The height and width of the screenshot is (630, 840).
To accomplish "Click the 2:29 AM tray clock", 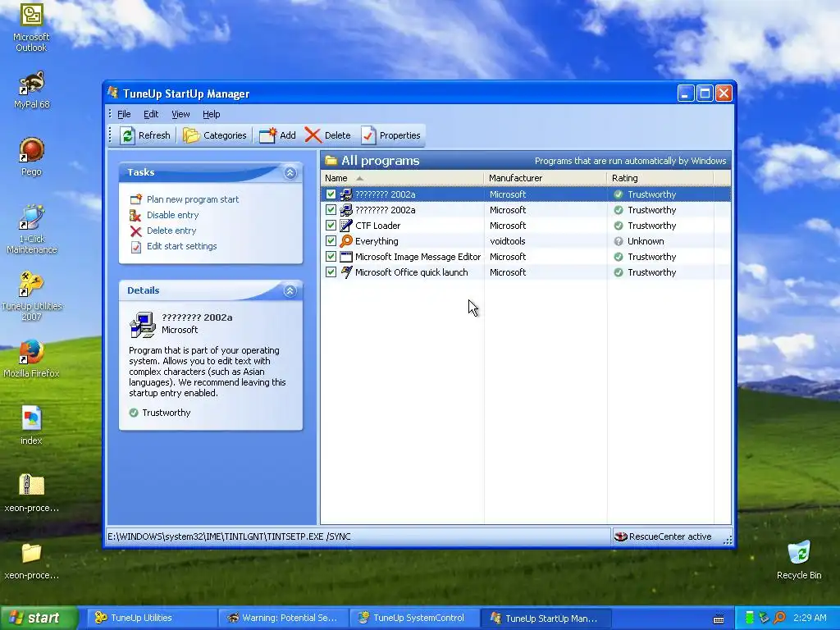I will point(810,619).
